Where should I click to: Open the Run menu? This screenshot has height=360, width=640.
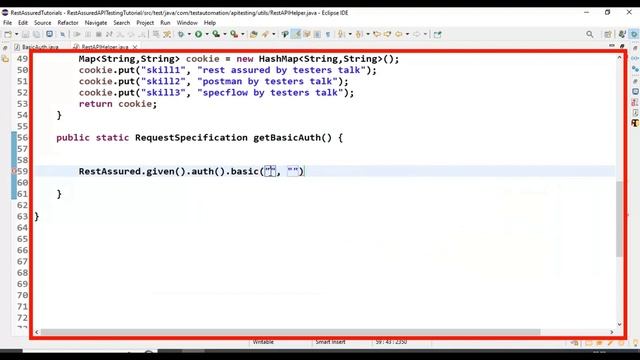pos(165,23)
